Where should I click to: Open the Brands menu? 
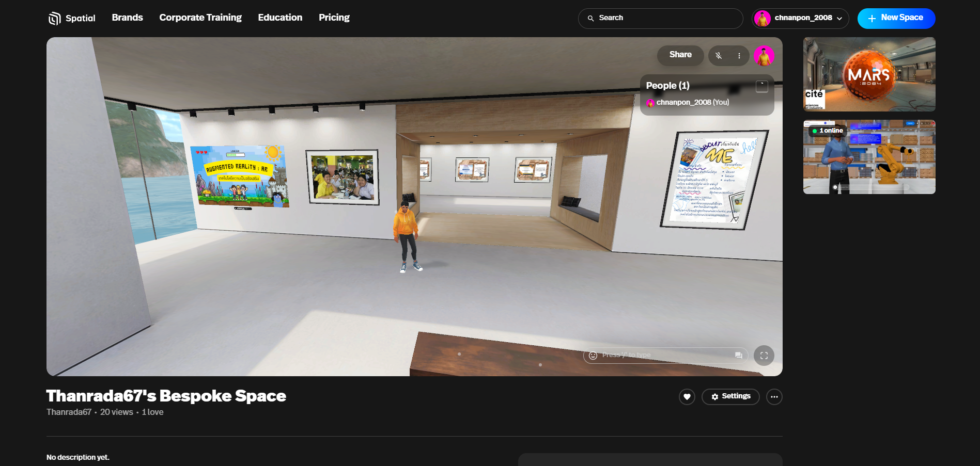coord(127,18)
